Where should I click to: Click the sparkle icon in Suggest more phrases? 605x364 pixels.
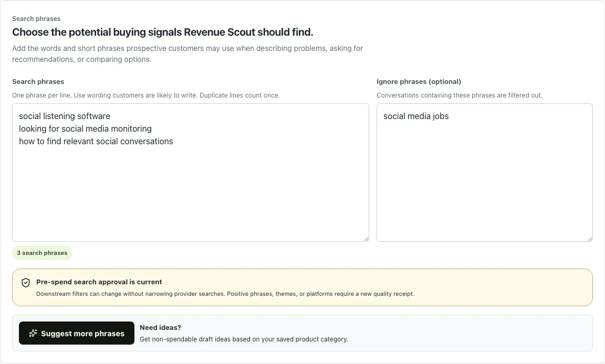pyautogui.click(x=33, y=333)
